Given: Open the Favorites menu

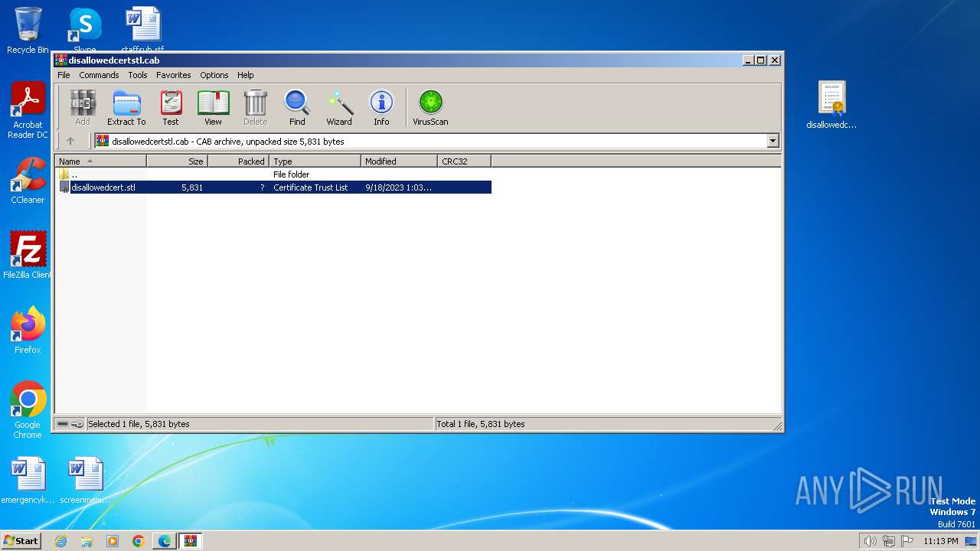Looking at the screenshot, I should pos(174,75).
